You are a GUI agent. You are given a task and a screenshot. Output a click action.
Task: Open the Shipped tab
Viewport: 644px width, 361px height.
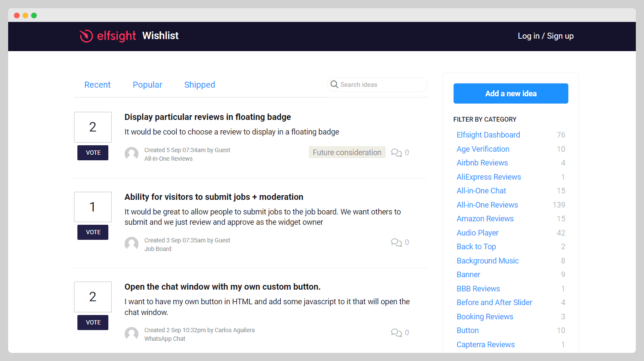pos(199,85)
